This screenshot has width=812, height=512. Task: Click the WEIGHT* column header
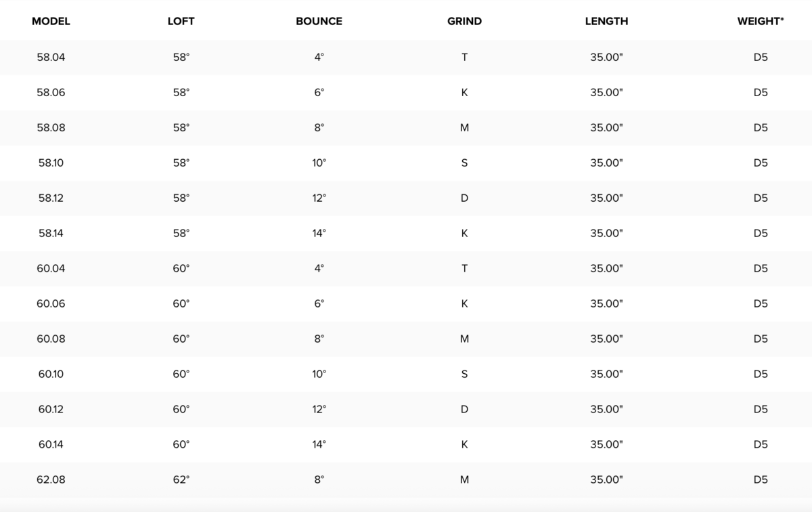pos(761,21)
